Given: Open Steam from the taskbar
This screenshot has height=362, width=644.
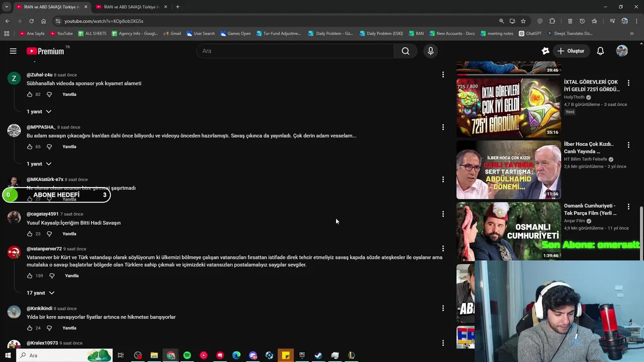Looking at the screenshot, I should tap(318, 355).
